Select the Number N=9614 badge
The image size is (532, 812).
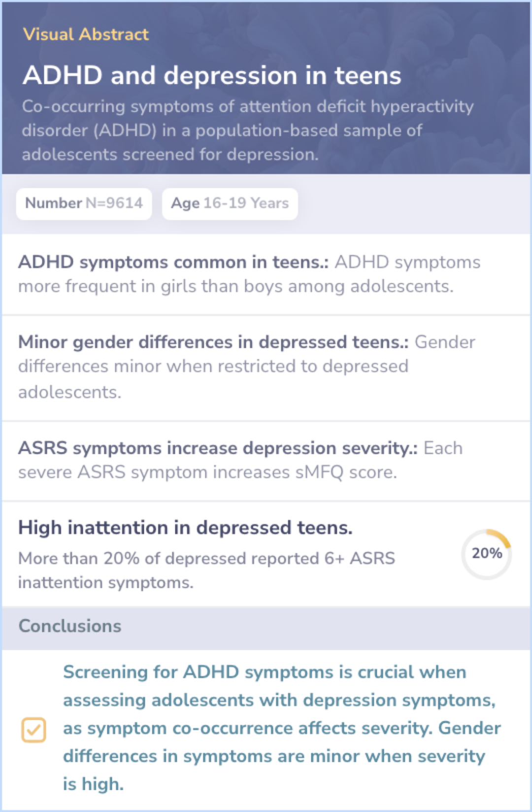[x=84, y=203]
